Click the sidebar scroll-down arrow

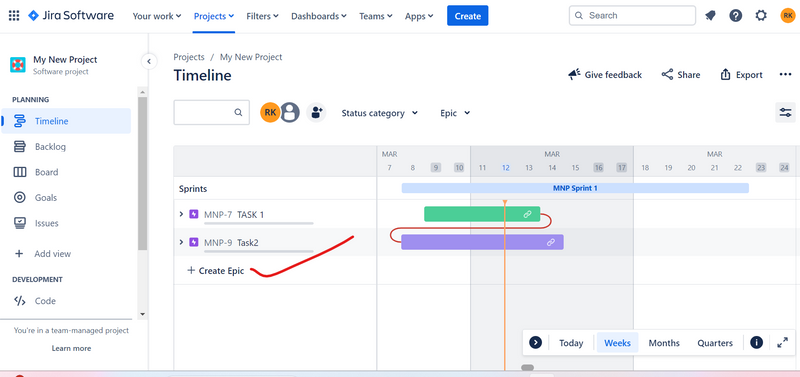point(142,314)
